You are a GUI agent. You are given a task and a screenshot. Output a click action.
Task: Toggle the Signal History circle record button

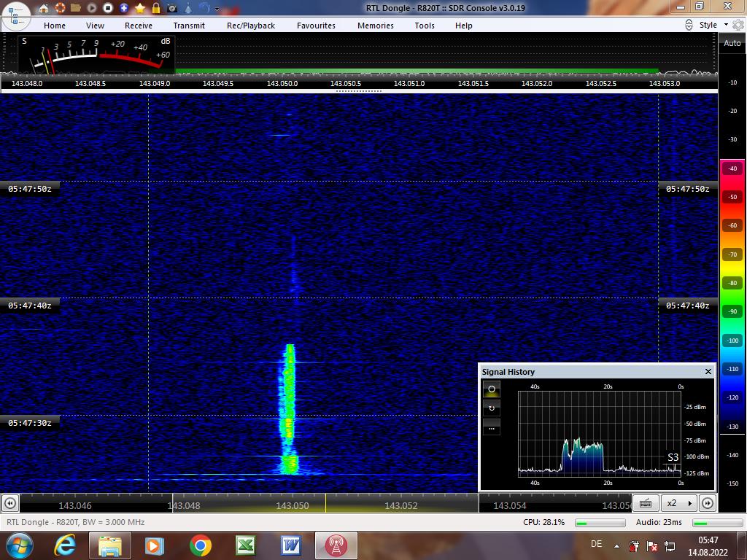pos(492,389)
